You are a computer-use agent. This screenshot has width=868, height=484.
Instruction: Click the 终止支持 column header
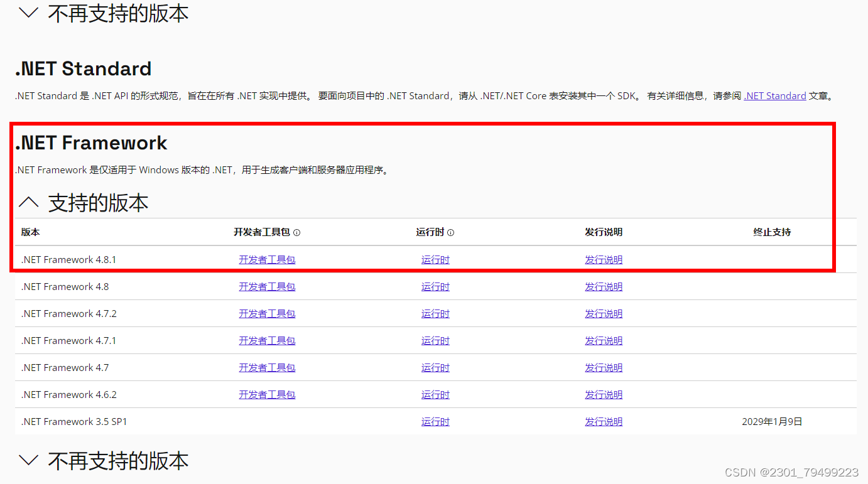[x=772, y=232]
